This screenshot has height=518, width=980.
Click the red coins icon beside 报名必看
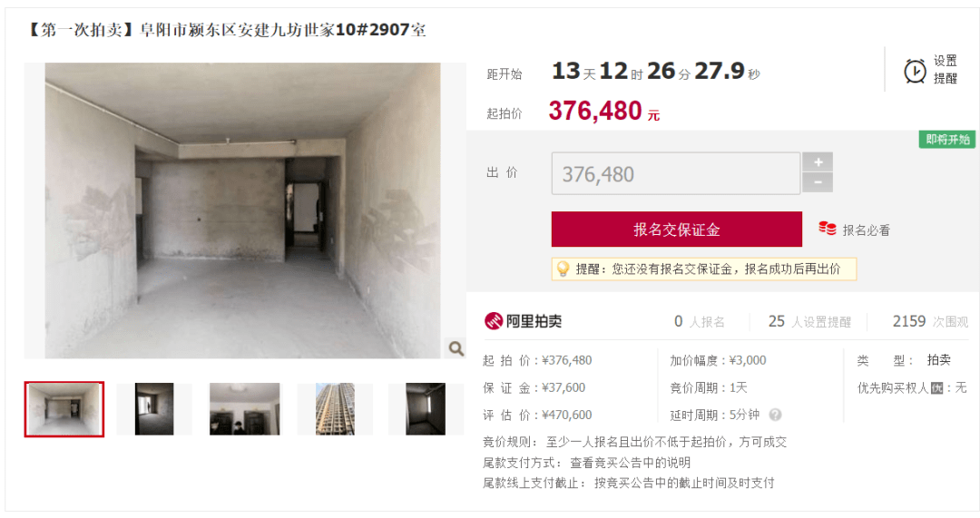[828, 229]
